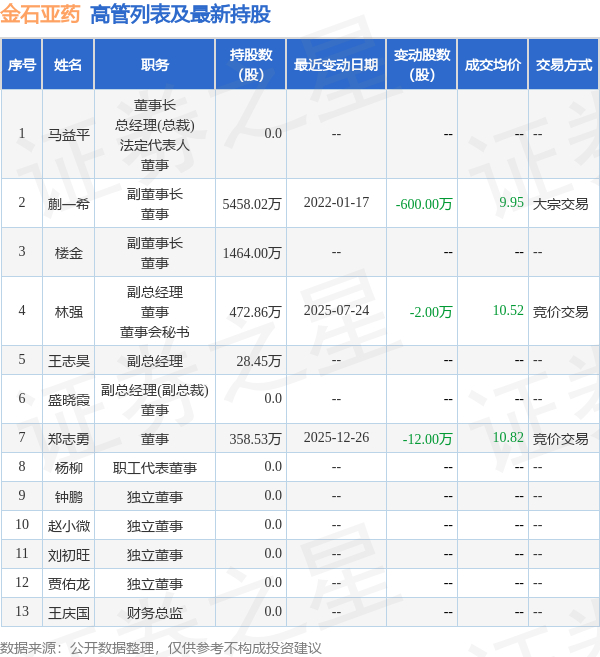
Task: Click the 数据来源 footer note
Action: point(161,648)
